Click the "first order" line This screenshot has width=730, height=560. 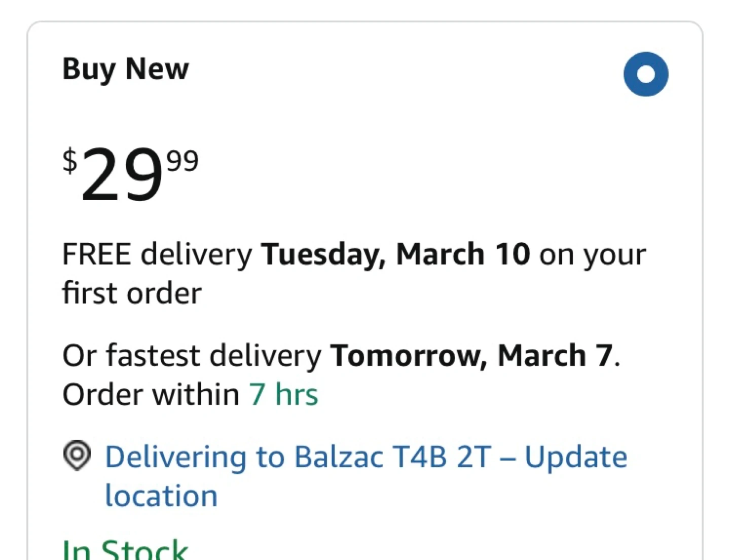pyautogui.click(x=132, y=293)
